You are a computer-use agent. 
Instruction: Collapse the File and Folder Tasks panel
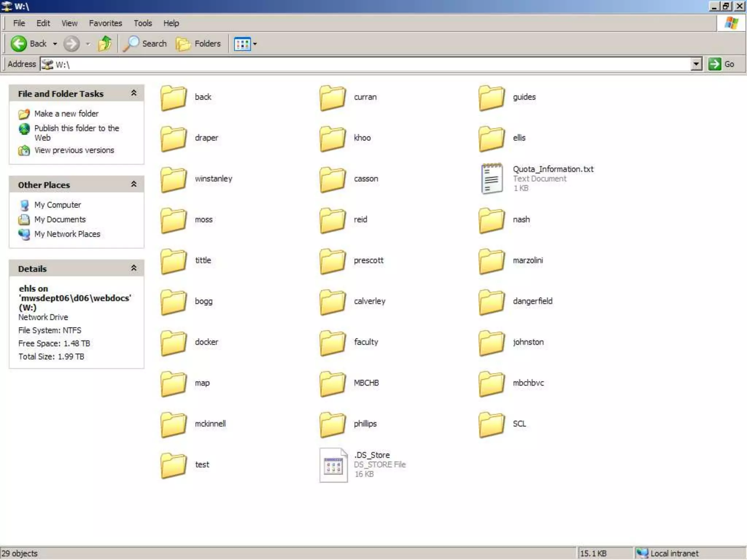coord(134,93)
